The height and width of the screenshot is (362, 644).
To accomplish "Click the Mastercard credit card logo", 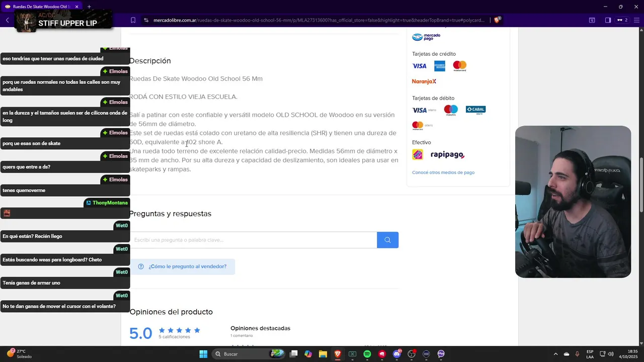I will 459,66.
